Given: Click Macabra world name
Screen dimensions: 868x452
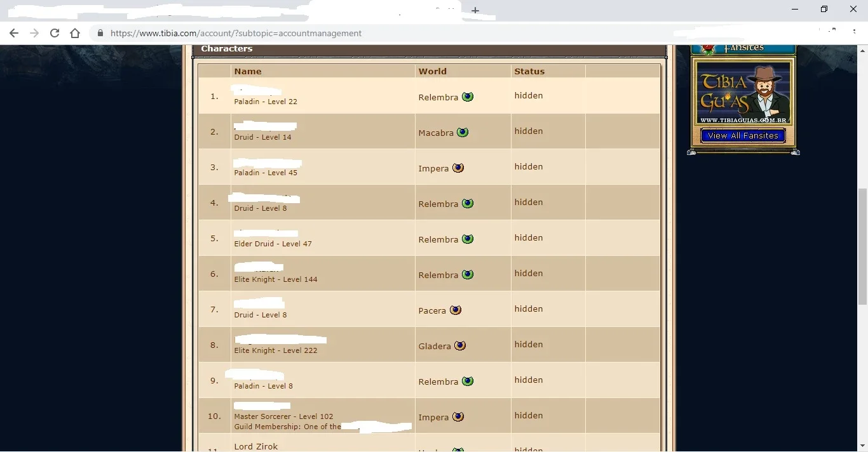Looking at the screenshot, I should coord(436,133).
